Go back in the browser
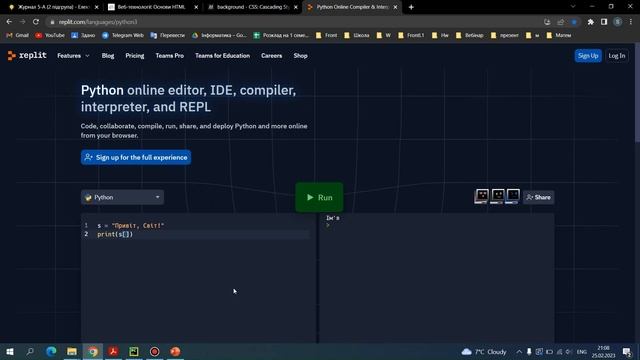 (9, 22)
